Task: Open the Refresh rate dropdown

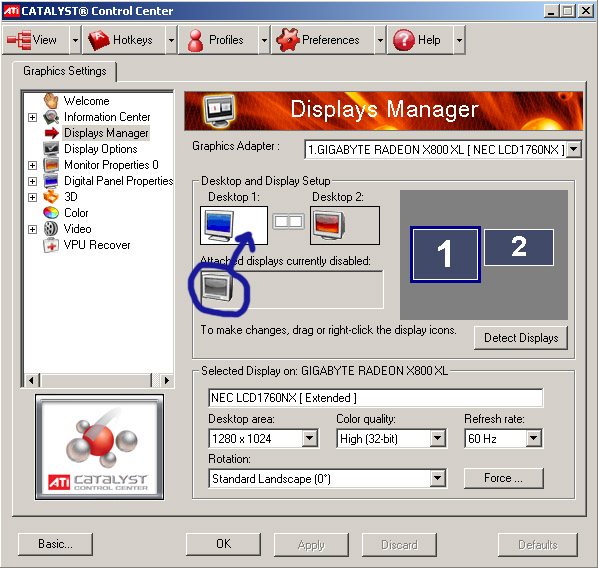Action: point(534,438)
